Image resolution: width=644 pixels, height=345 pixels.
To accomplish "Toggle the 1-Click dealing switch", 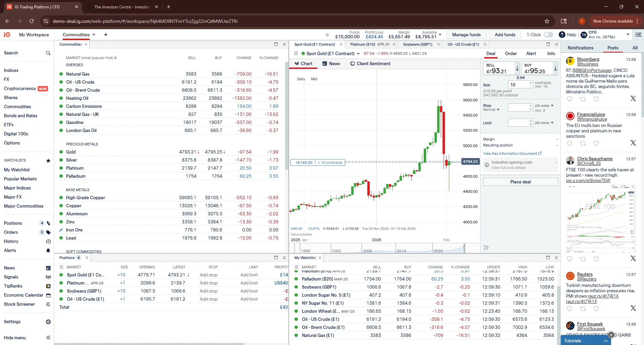I will tap(548, 35).
